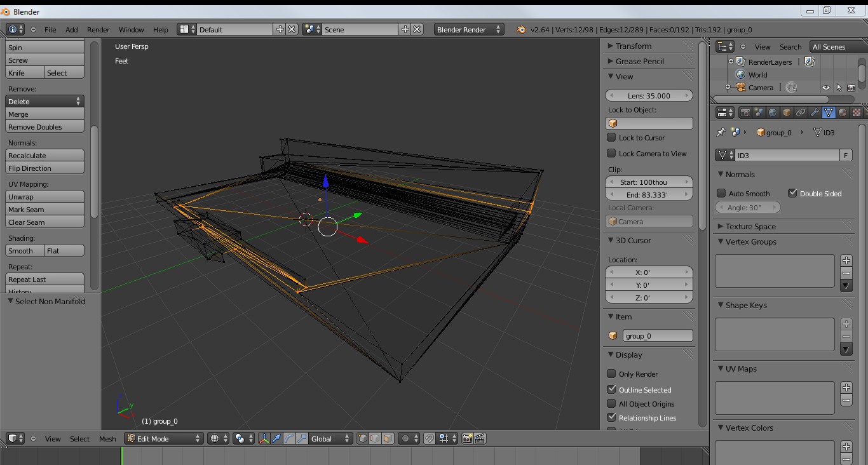Toggle Camera visibility eye in outliner
Screen dimensions: 868x465
tap(826, 88)
